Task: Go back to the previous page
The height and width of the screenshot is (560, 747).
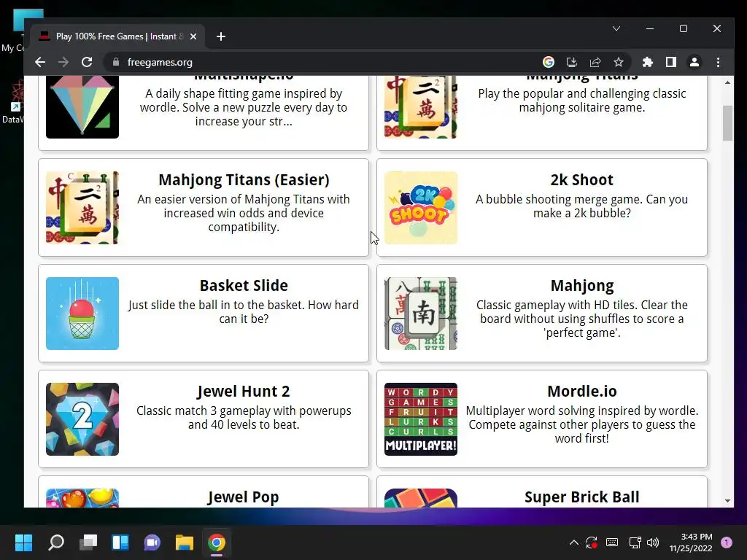Action: [x=40, y=63]
